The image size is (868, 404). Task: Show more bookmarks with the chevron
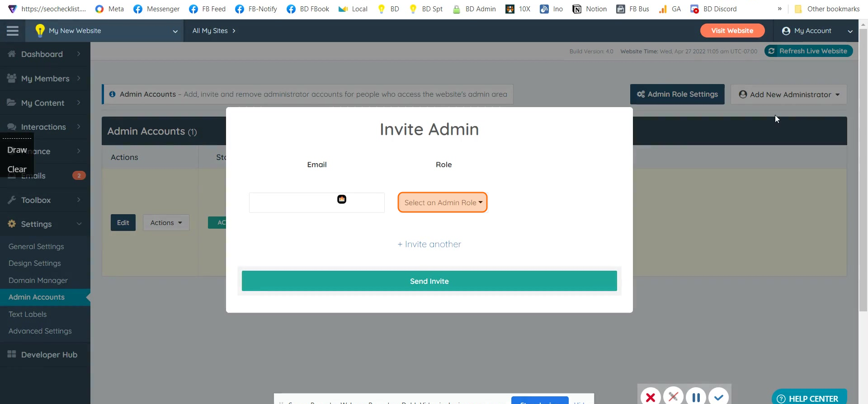pyautogui.click(x=779, y=9)
